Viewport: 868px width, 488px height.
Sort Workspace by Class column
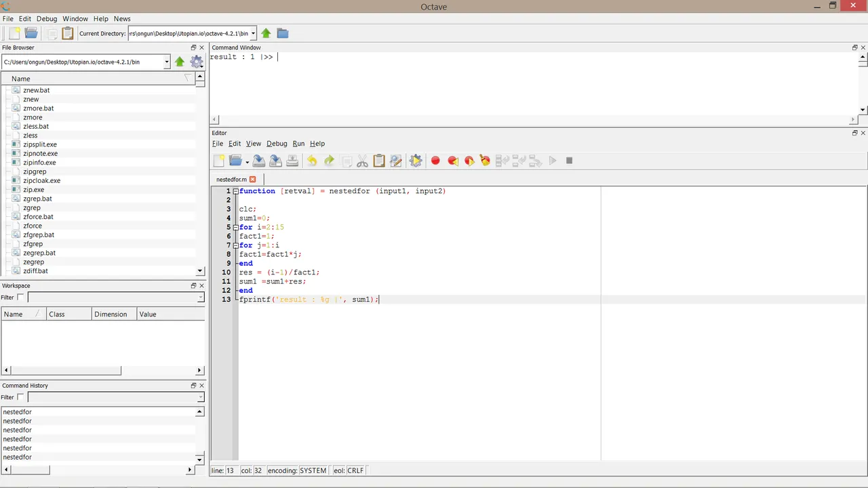pyautogui.click(x=68, y=314)
